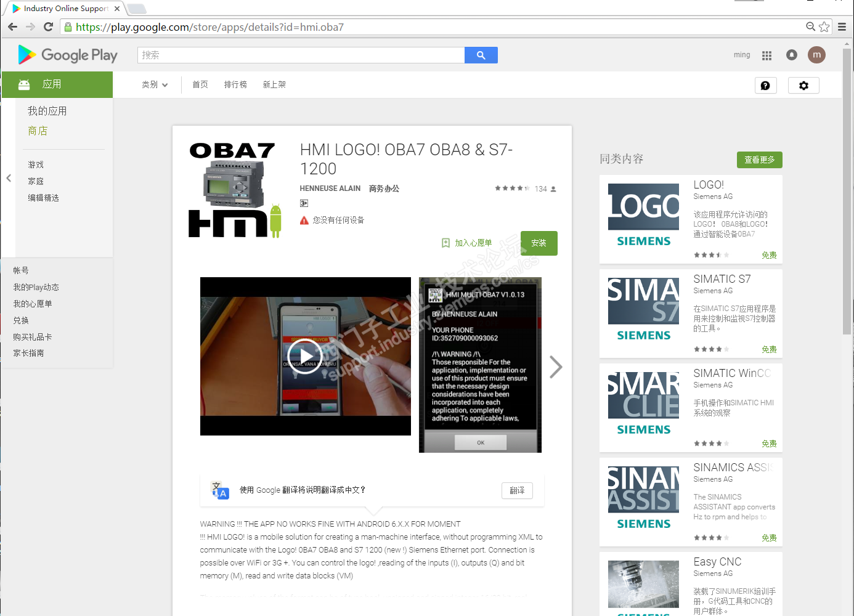This screenshot has width=854, height=616.
Task: Open 我的应用 in the sidebar
Action: (47, 111)
